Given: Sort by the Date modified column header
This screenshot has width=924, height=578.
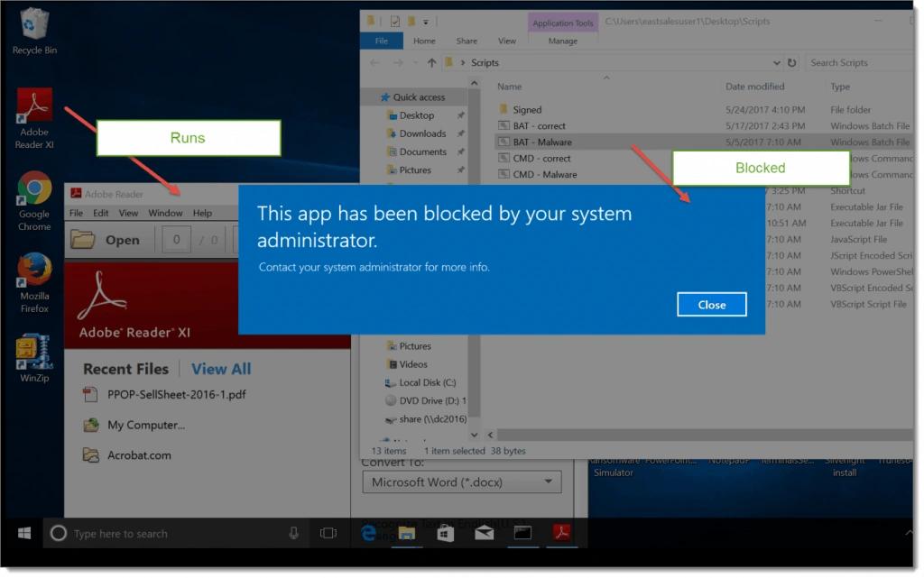Looking at the screenshot, I should tap(754, 87).
